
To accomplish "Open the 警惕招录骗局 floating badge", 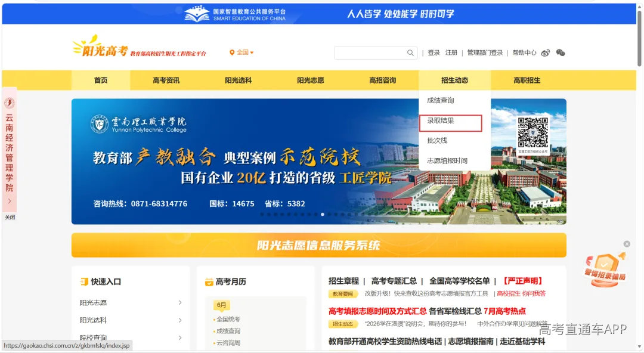I will point(605,270).
